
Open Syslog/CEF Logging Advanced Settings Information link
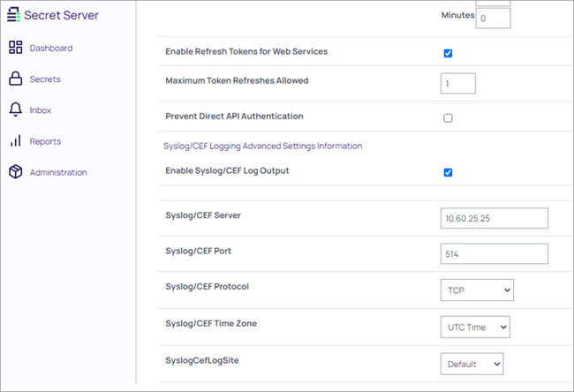click(262, 146)
